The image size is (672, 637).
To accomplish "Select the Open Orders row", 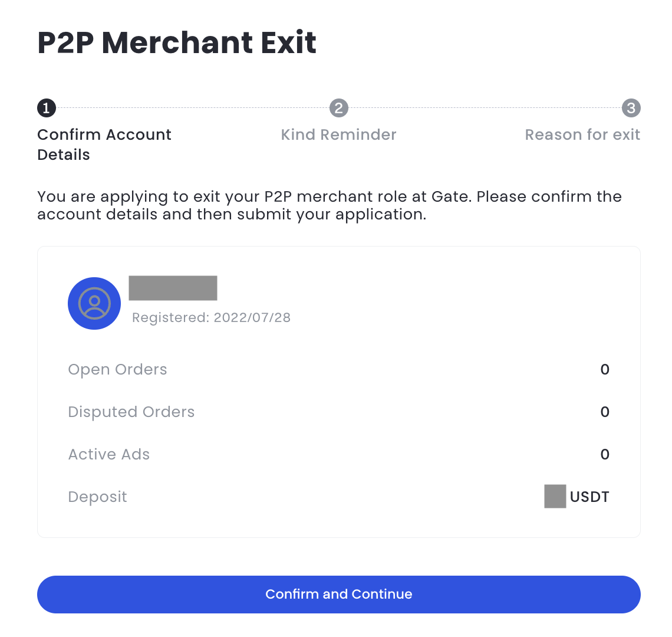I will click(x=338, y=369).
